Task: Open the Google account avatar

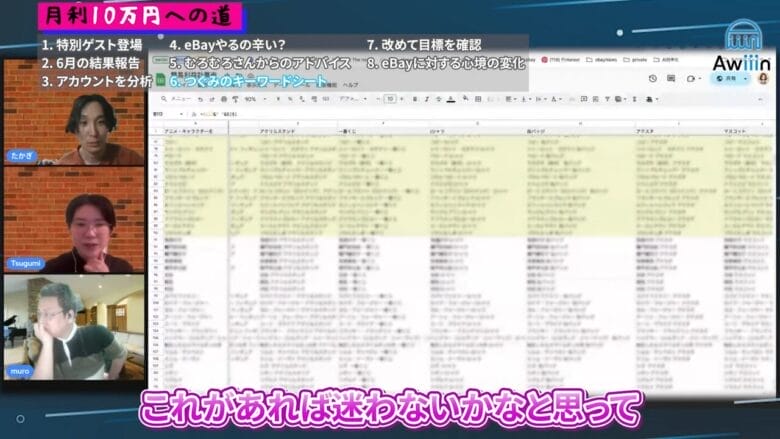Action: pyautogui.click(x=763, y=78)
